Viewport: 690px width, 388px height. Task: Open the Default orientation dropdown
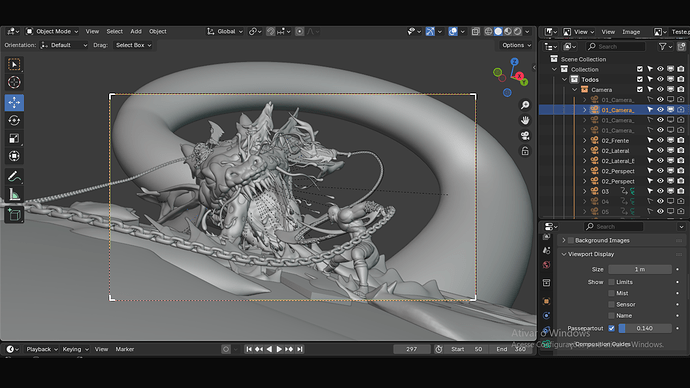click(64, 45)
